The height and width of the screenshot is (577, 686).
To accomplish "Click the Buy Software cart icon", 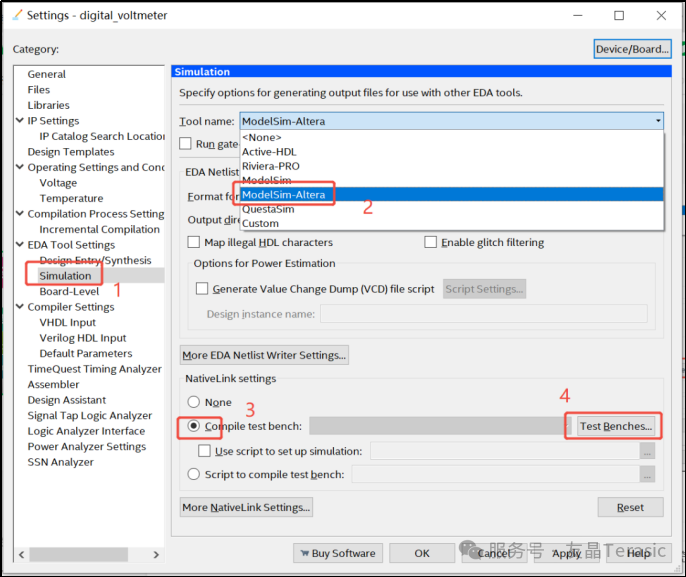I will pos(304,553).
